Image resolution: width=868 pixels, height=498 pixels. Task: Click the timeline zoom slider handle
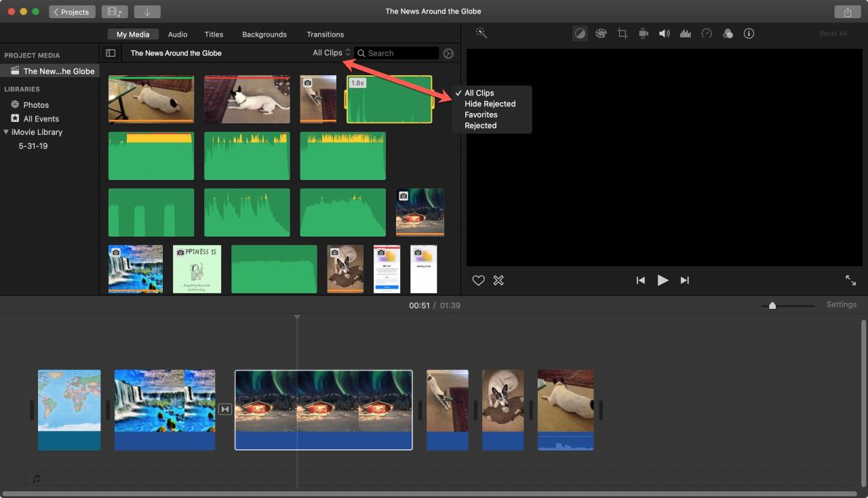(x=772, y=306)
